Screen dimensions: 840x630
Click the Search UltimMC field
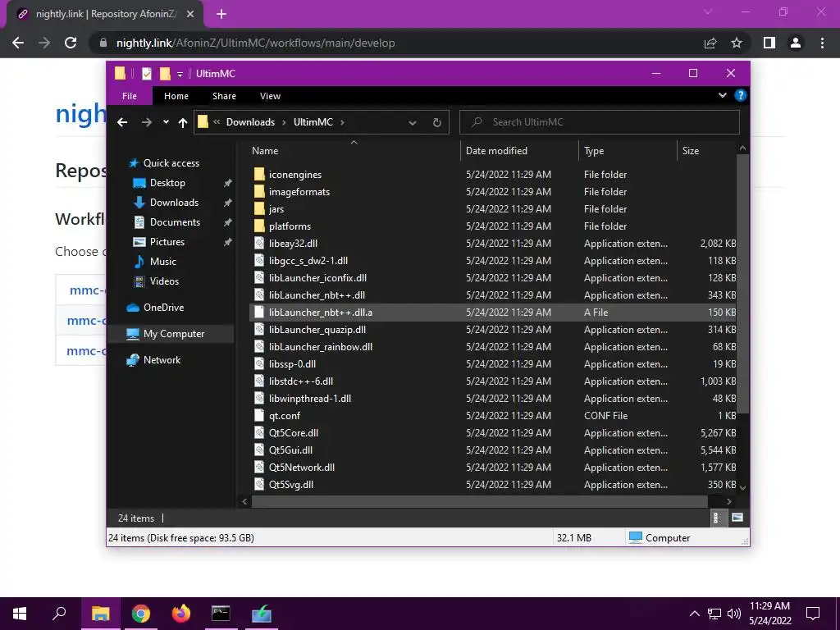(x=600, y=122)
